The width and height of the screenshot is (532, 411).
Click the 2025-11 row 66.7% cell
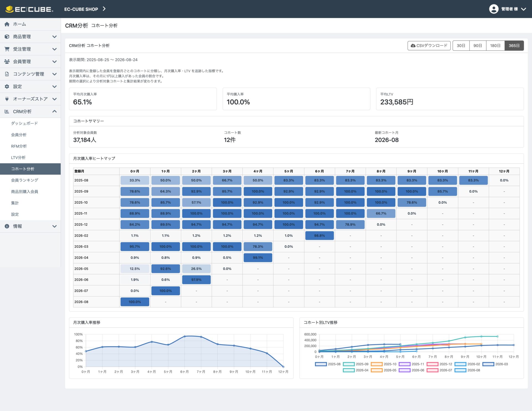(381, 214)
